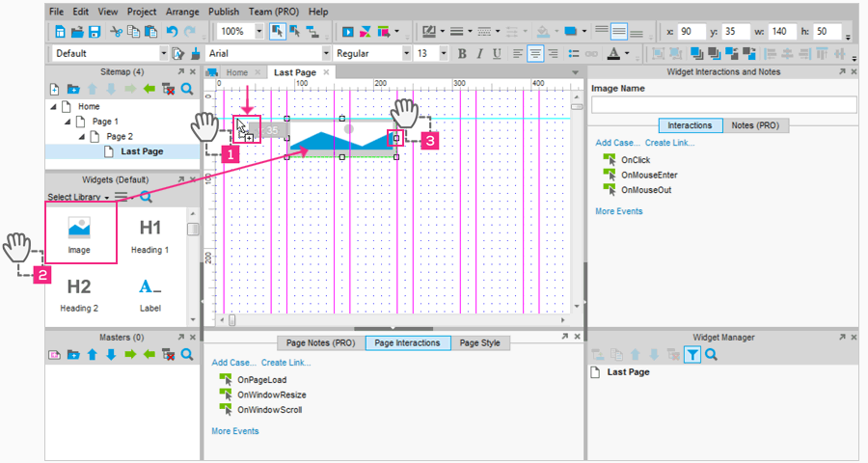Click the Sitemap search magnifier icon
This screenshot has width=868, height=463.
(187, 89)
